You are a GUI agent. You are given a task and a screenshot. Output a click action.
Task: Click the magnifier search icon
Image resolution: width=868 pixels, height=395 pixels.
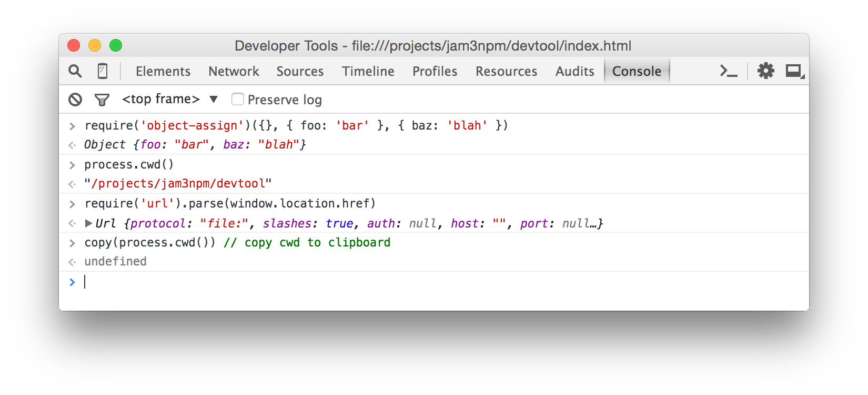[x=75, y=71]
